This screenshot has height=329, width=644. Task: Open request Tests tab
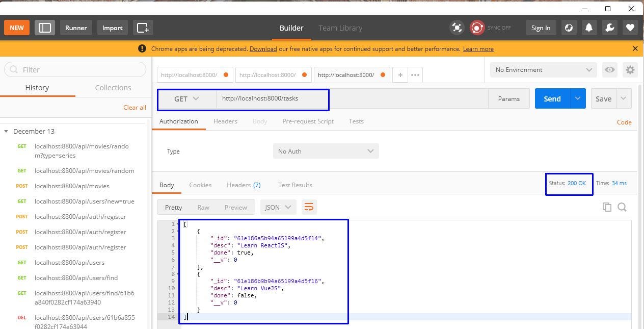[x=356, y=121]
